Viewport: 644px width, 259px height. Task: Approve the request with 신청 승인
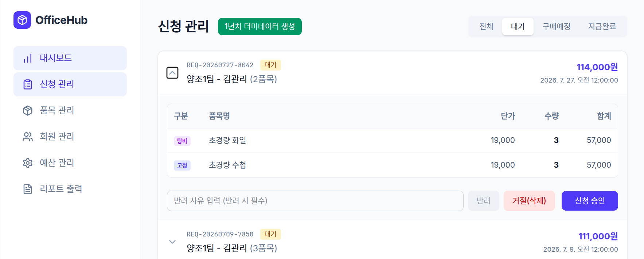click(x=590, y=201)
